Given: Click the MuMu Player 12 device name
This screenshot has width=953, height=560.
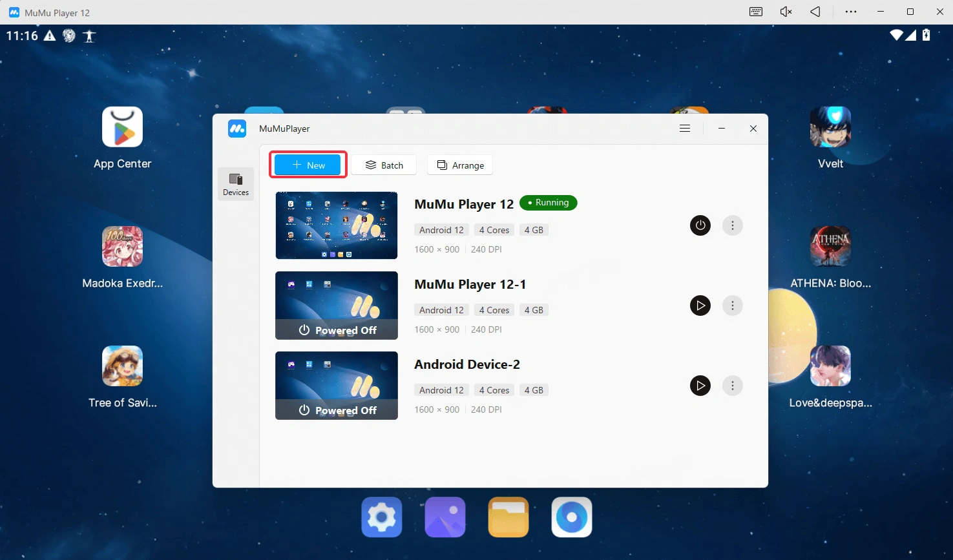Looking at the screenshot, I should click(464, 204).
